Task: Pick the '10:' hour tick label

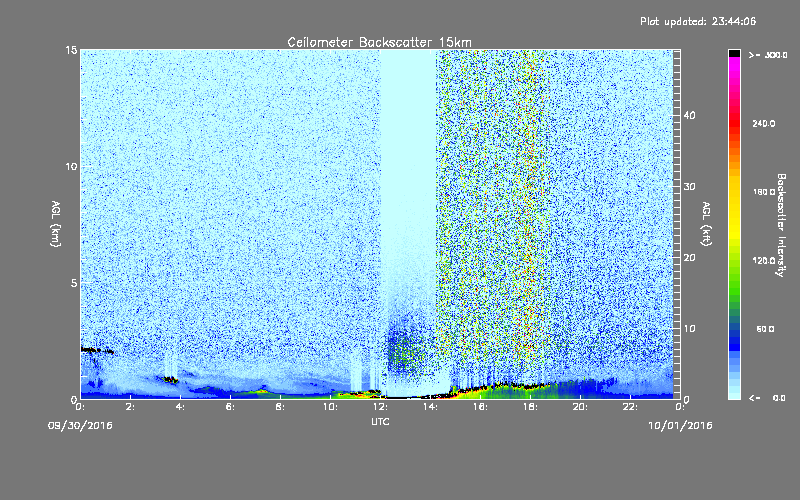Action: pos(331,407)
